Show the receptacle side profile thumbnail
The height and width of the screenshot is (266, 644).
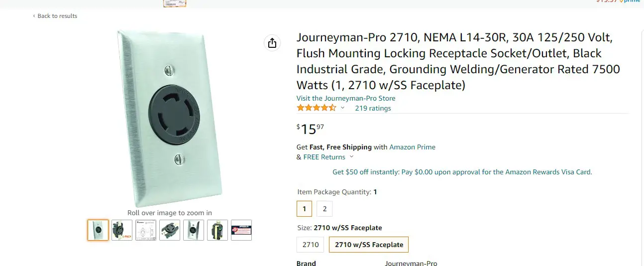[217, 230]
